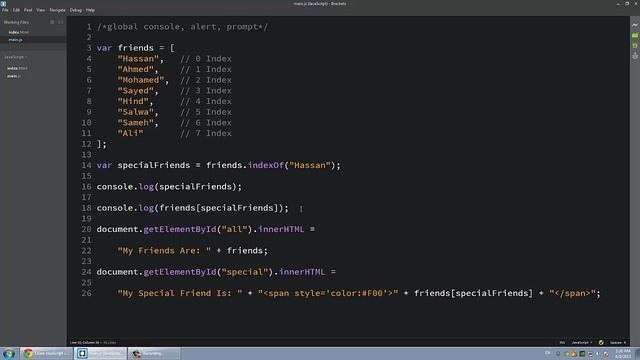The image size is (640, 360).
Task: Click line number 14 in gutter
Action: tap(86, 165)
